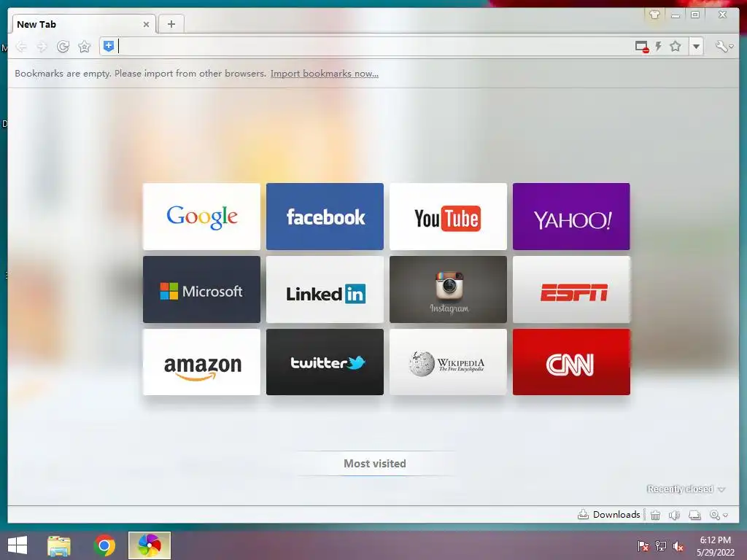
Task: Open the Twitter speed dial tile
Action: point(325,362)
